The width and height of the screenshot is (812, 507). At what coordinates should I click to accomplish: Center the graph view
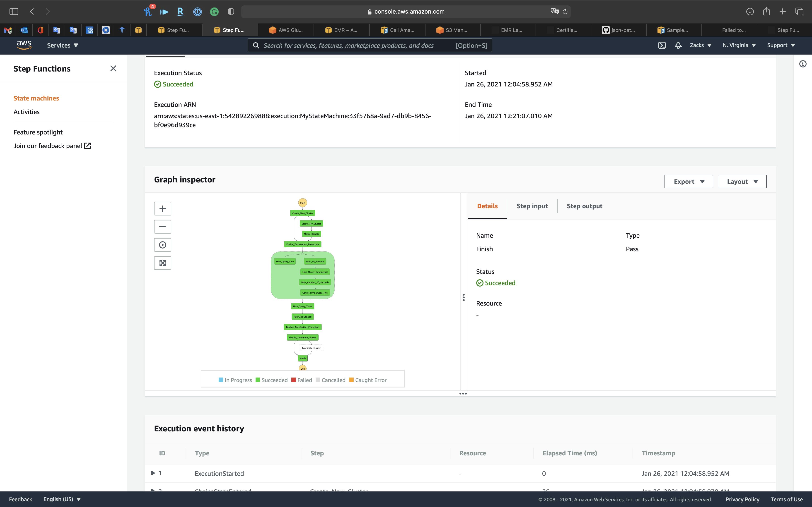[x=162, y=245]
